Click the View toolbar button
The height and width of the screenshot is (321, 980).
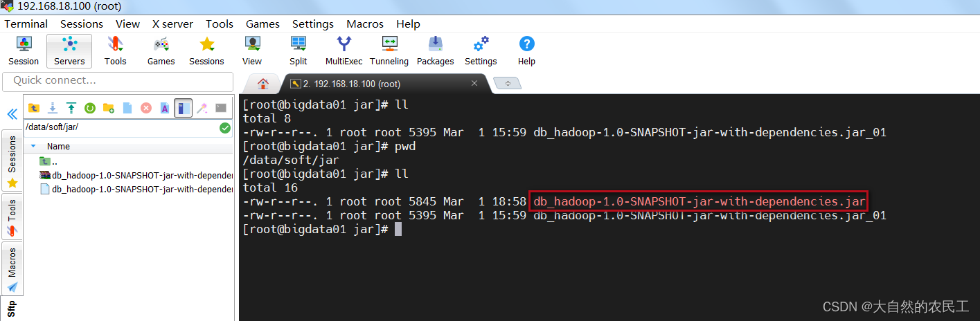pos(252,51)
